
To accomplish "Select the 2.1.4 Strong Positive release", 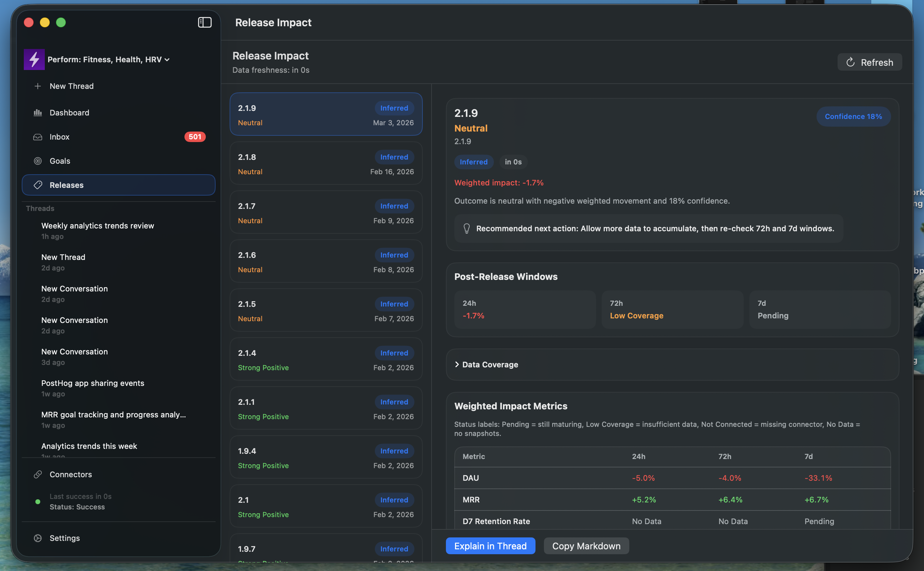I will pos(325,360).
